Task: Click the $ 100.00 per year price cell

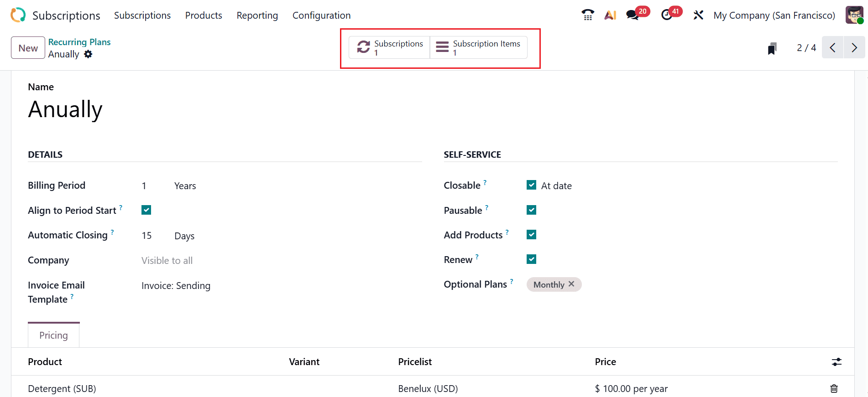Action: (x=631, y=389)
